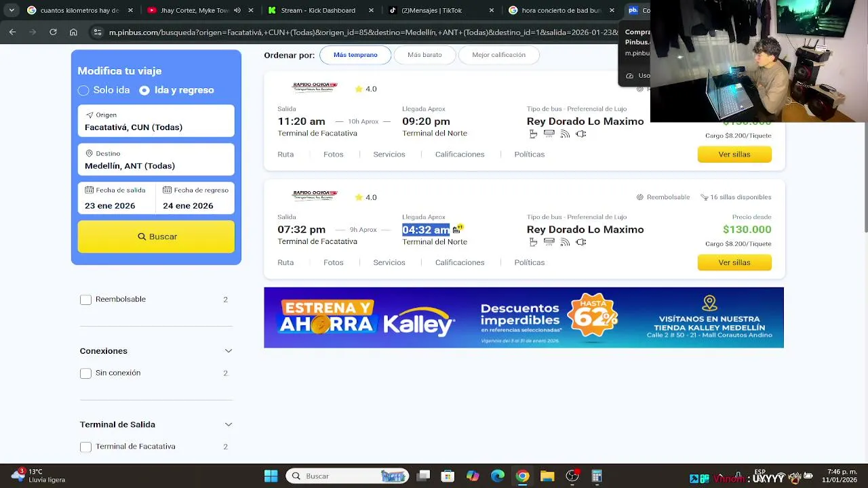Viewport: 868px width, 488px height.
Task: Open Servicios on the 11:20 am trip
Action: [x=389, y=155]
